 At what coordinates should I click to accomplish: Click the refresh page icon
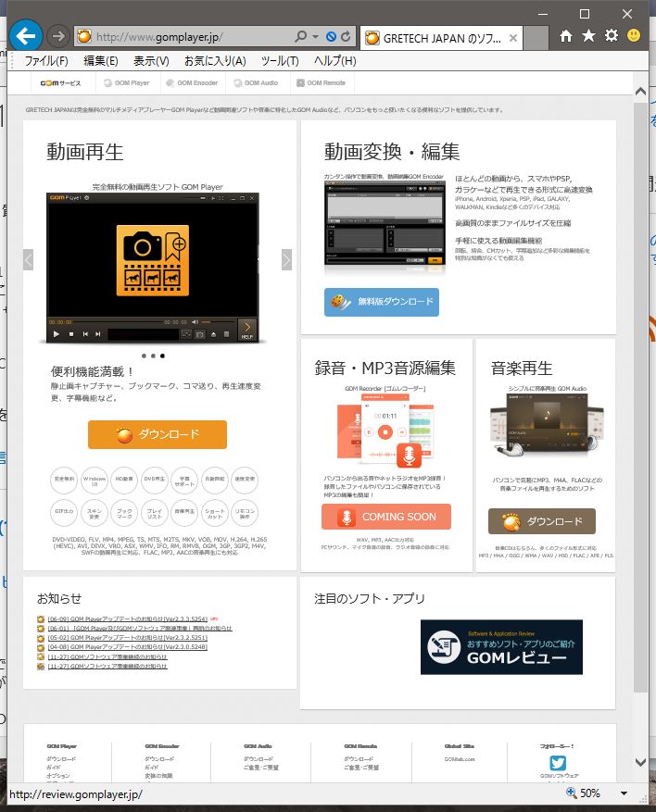coord(346,36)
